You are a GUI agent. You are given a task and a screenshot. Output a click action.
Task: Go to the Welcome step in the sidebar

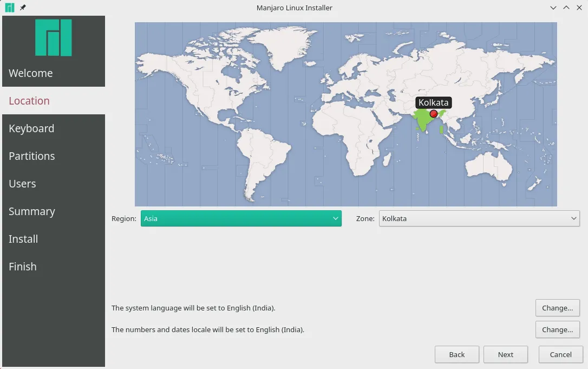31,73
